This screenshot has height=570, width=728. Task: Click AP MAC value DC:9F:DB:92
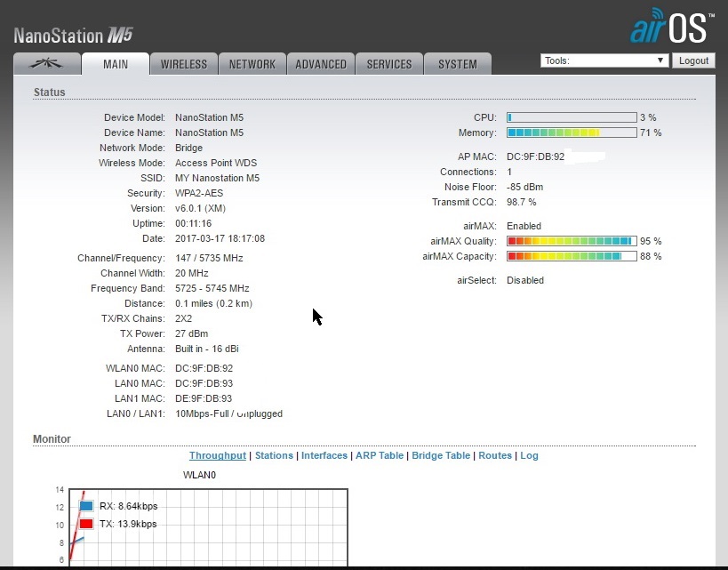[536, 157]
